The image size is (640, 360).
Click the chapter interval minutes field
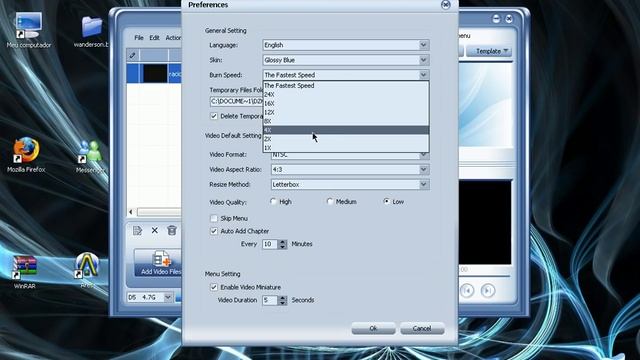[270, 244]
